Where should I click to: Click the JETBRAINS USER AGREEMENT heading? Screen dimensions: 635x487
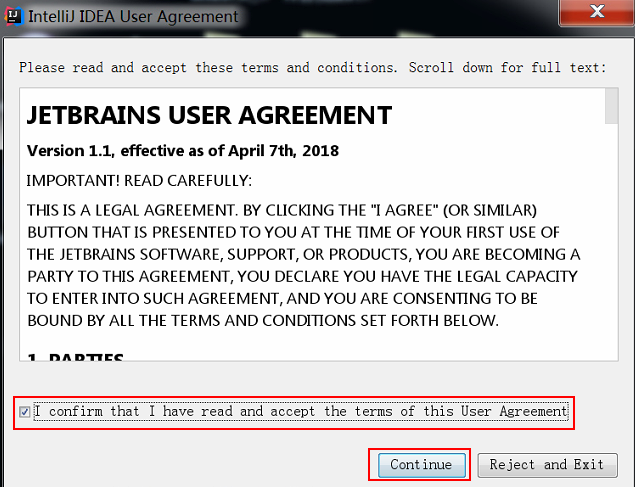pos(209,115)
